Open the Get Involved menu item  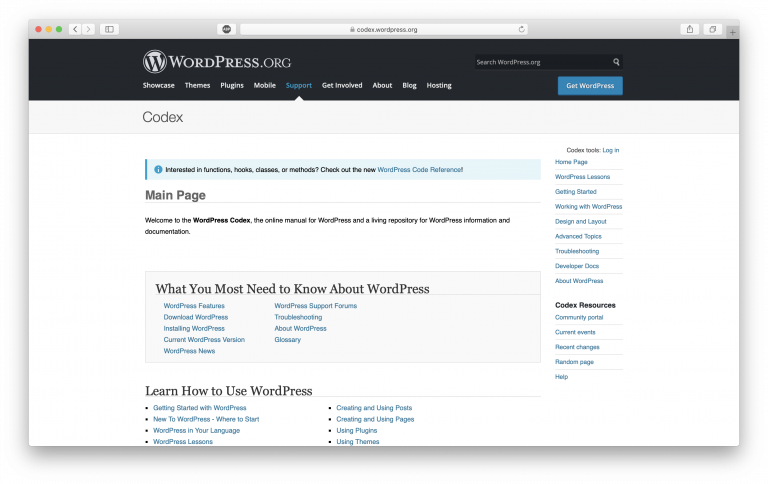click(x=342, y=85)
